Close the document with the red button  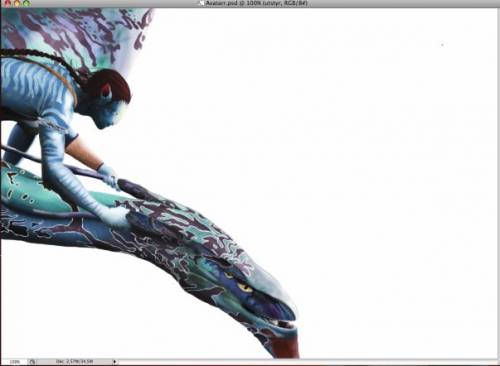click(x=7, y=3)
